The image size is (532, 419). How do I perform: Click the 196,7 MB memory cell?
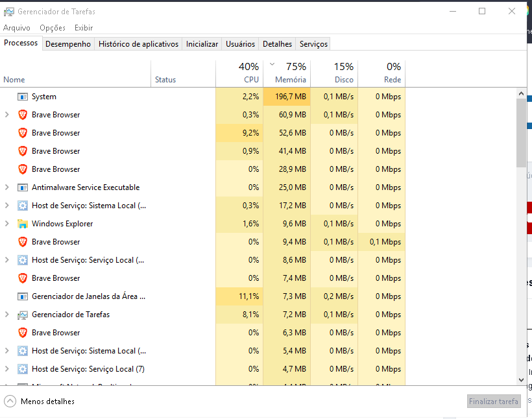[287, 97]
